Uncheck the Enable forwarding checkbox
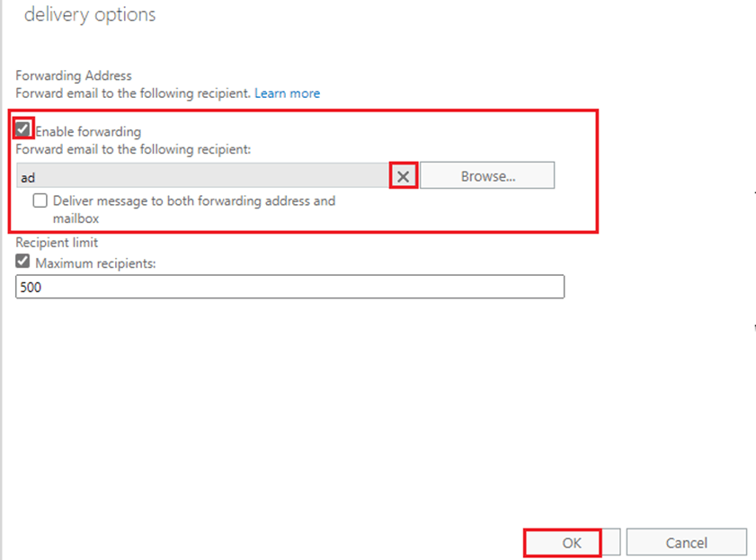The height and width of the screenshot is (560, 756). [x=22, y=129]
